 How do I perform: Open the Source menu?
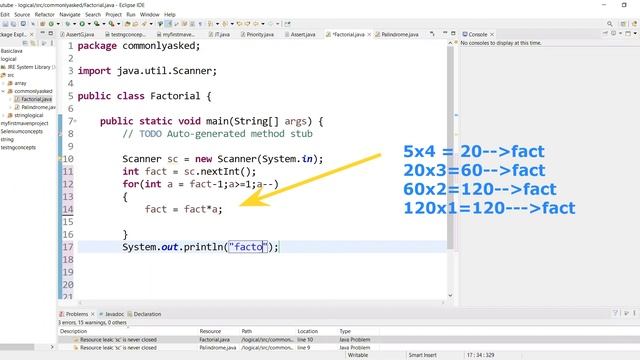pos(22,15)
